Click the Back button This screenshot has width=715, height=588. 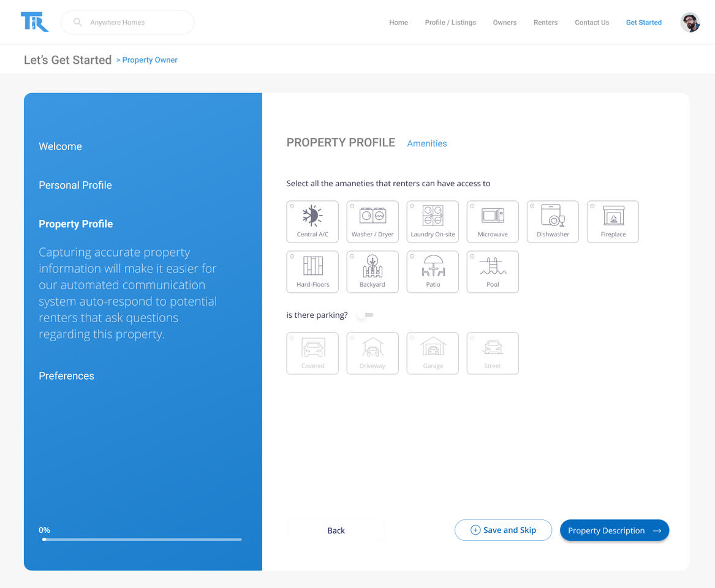(336, 530)
